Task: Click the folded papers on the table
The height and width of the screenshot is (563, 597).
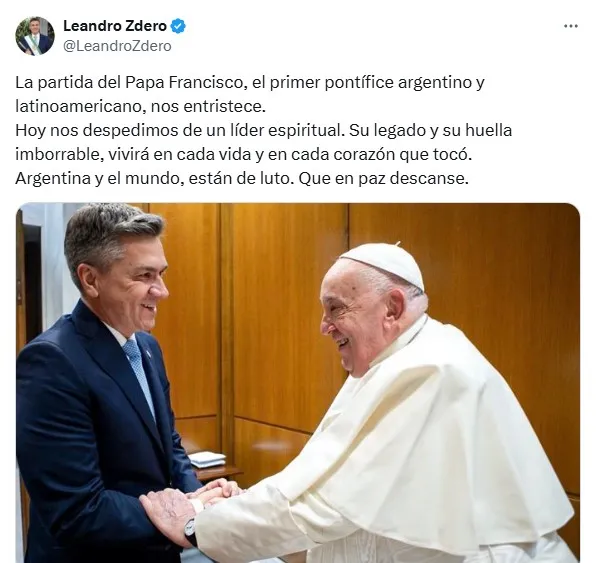Action: 208,459
